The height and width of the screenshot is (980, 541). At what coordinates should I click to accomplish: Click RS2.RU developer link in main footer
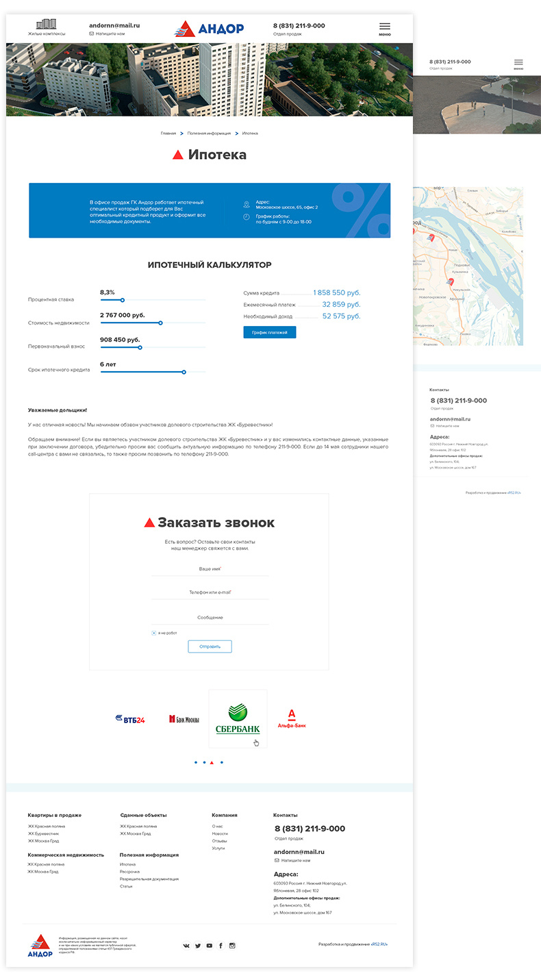(x=379, y=944)
